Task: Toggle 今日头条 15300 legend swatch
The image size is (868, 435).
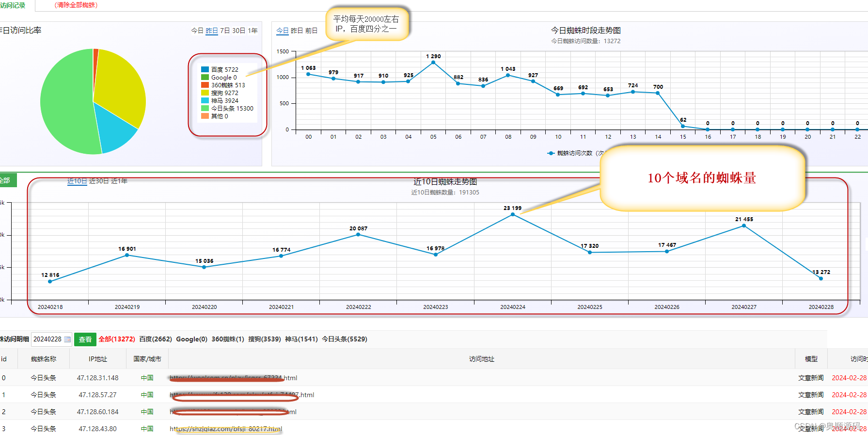Action: (x=205, y=109)
